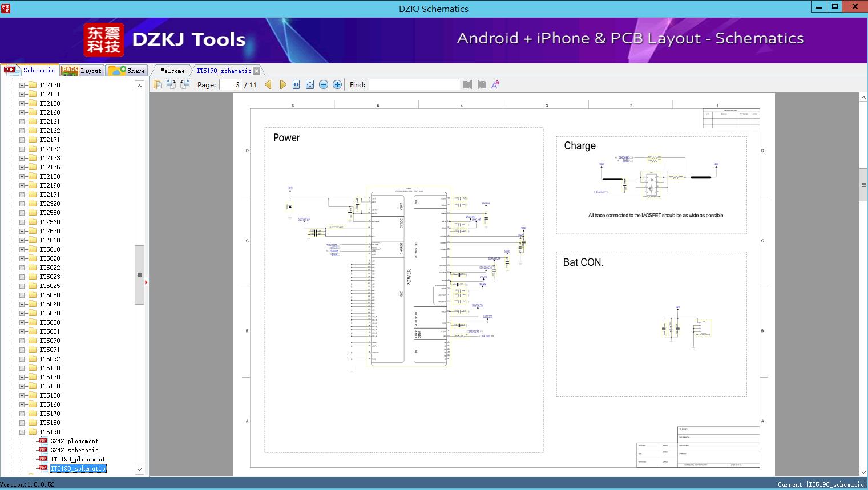Expand the IT5100 folder node
This screenshot has height=490, width=868.
[22, 368]
